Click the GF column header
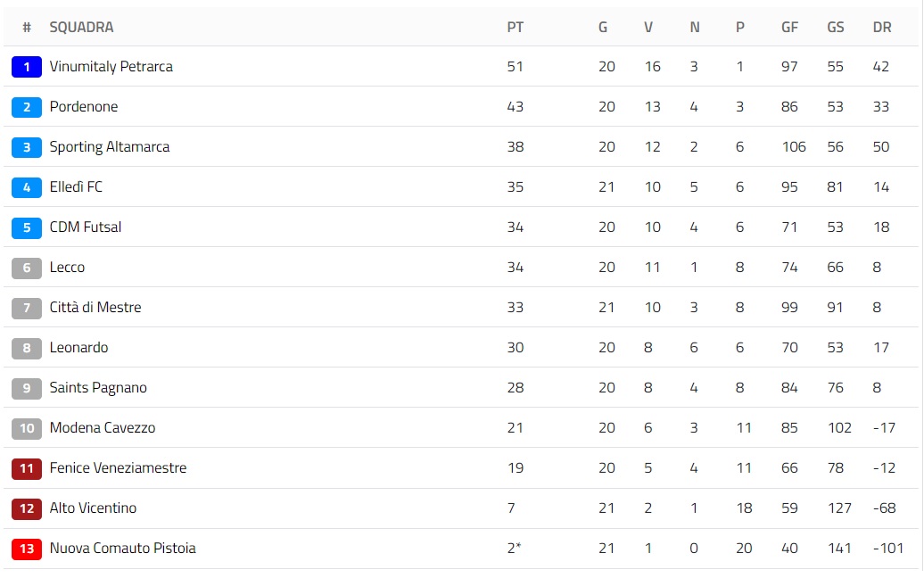 pyautogui.click(x=790, y=27)
